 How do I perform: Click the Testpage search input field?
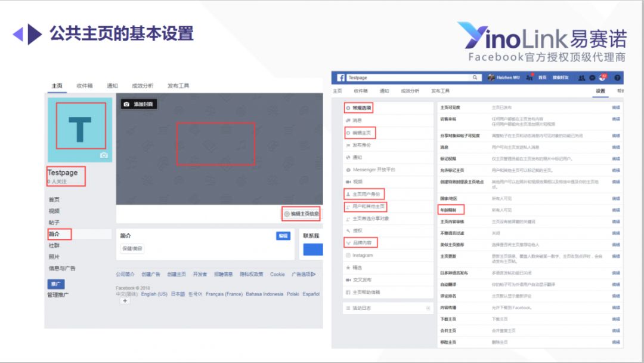(x=407, y=77)
